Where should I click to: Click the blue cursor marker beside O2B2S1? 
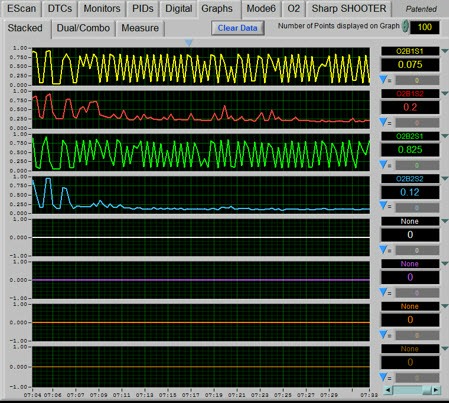(x=383, y=164)
